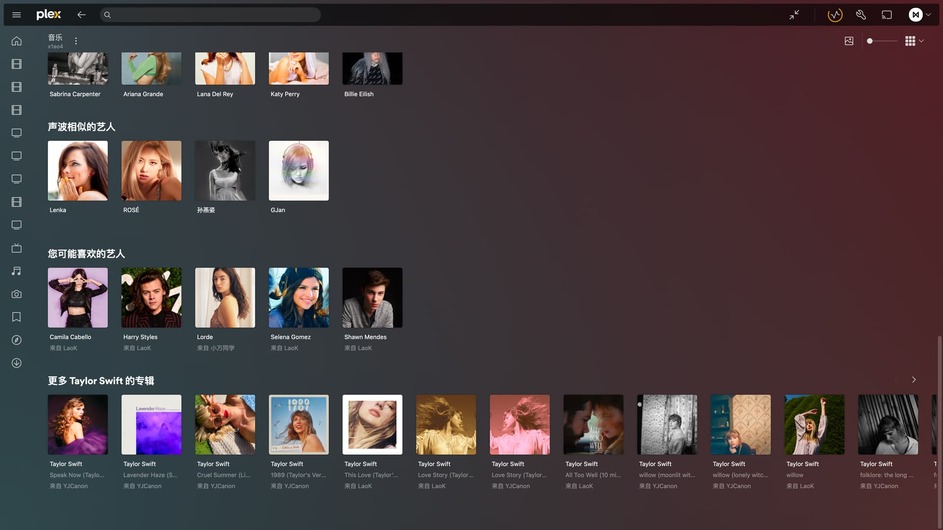Open the Lavender Haze album cover
Image resolution: width=943 pixels, height=530 pixels.
tap(152, 425)
